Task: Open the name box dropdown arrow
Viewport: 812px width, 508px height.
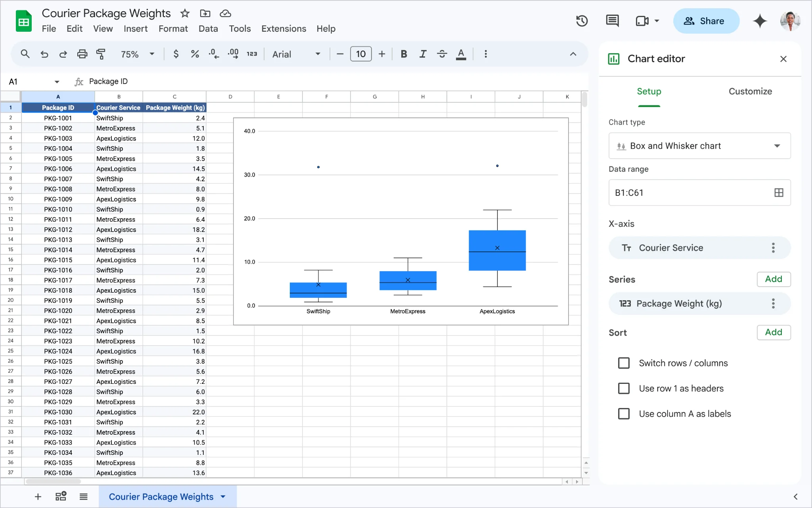Action: tap(57, 82)
